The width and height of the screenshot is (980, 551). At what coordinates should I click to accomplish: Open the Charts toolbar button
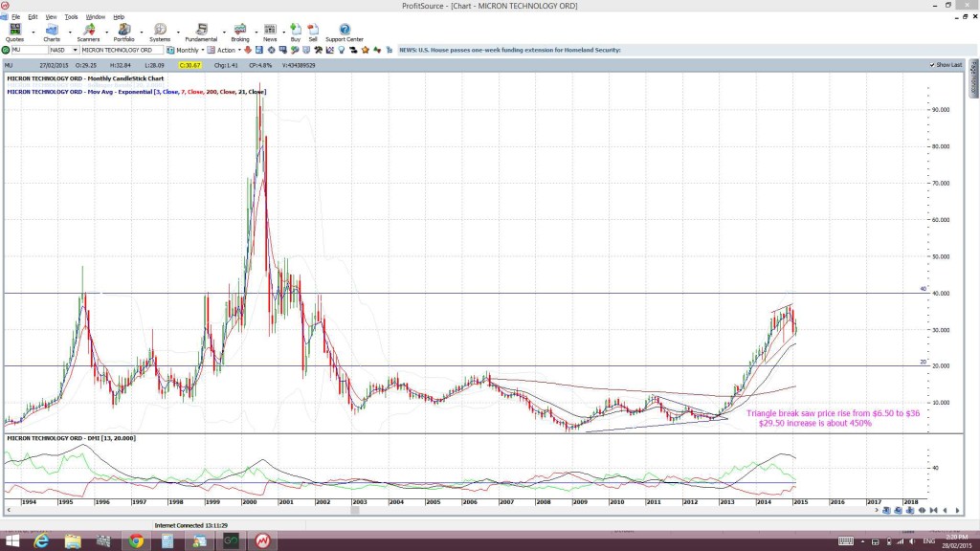click(52, 33)
